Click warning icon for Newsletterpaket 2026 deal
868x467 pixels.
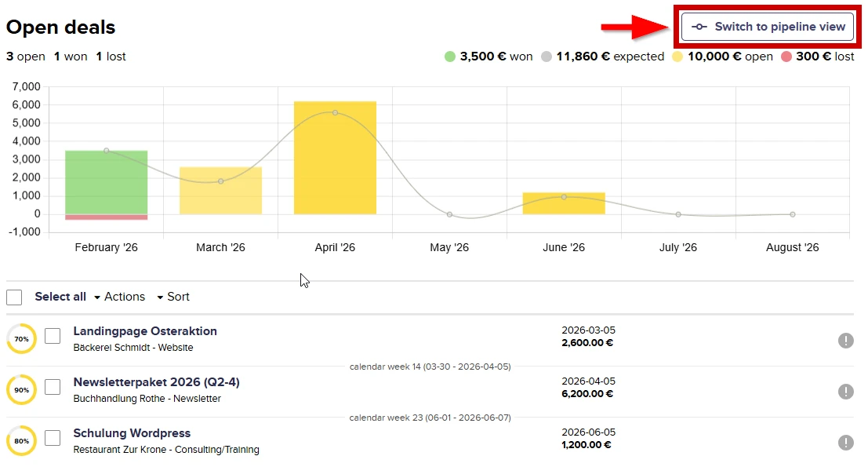click(846, 392)
